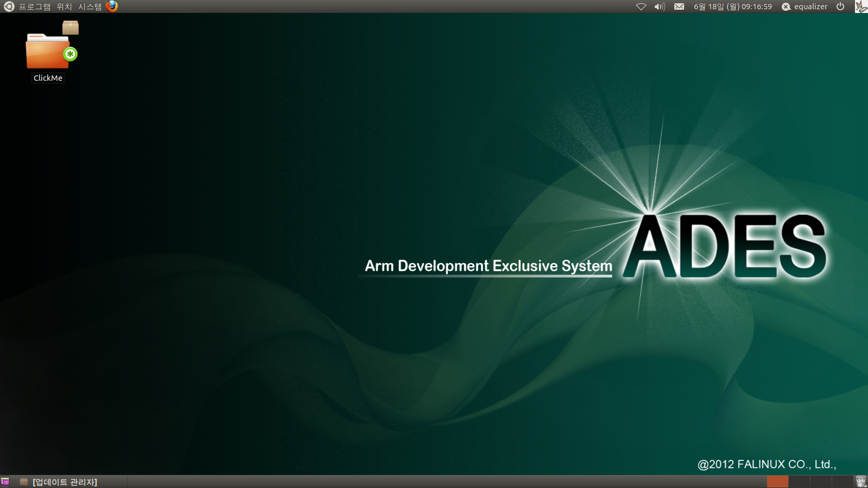Open the sound volume indicator

pos(660,7)
